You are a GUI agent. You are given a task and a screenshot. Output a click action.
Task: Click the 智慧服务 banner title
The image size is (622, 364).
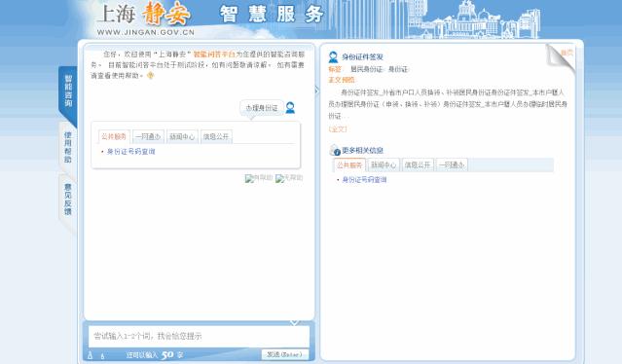(x=272, y=15)
